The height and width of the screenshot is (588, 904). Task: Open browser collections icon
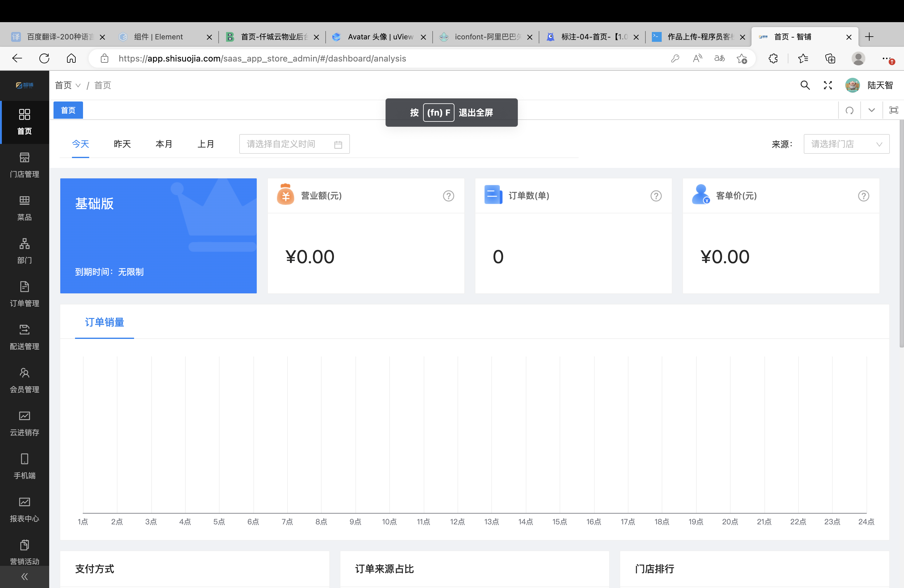(830, 58)
